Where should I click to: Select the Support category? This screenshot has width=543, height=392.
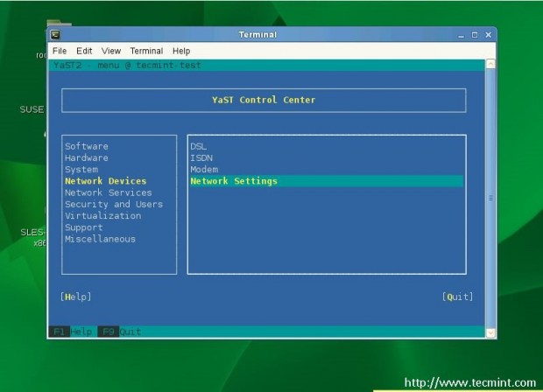[x=84, y=227]
